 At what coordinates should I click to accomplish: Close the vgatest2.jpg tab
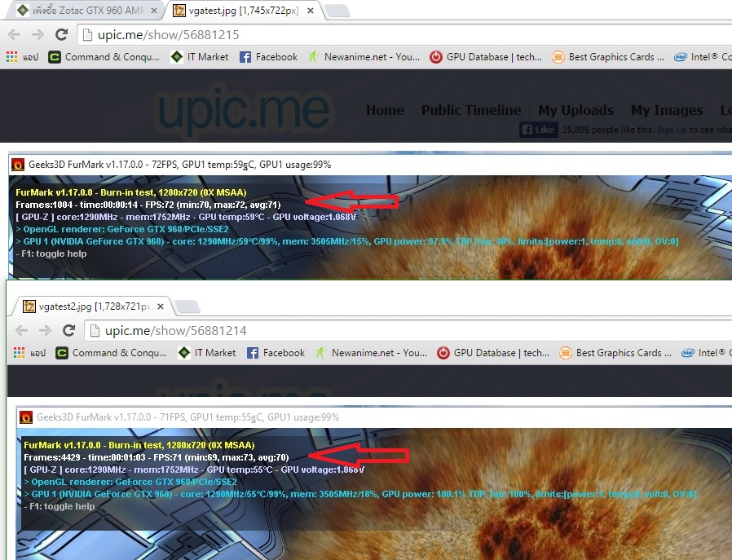tap(160, 306)
